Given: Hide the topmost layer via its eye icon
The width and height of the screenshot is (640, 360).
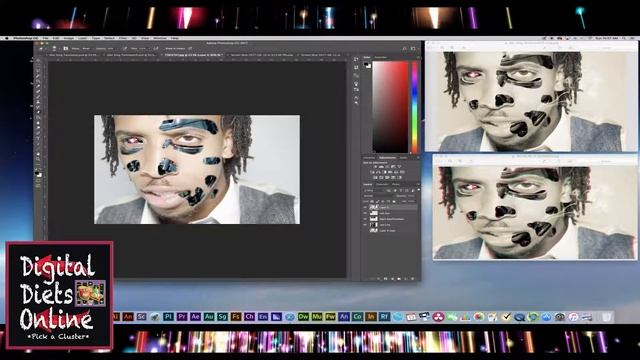Looking at the screenshot, I should (x=365, y=207).
